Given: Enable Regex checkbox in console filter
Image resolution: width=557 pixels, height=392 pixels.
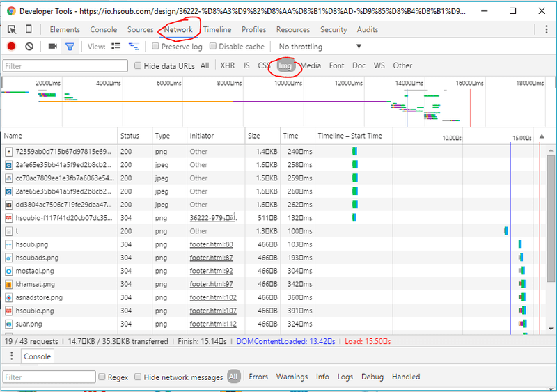Looking at the screenshot, I should [102, 377].
